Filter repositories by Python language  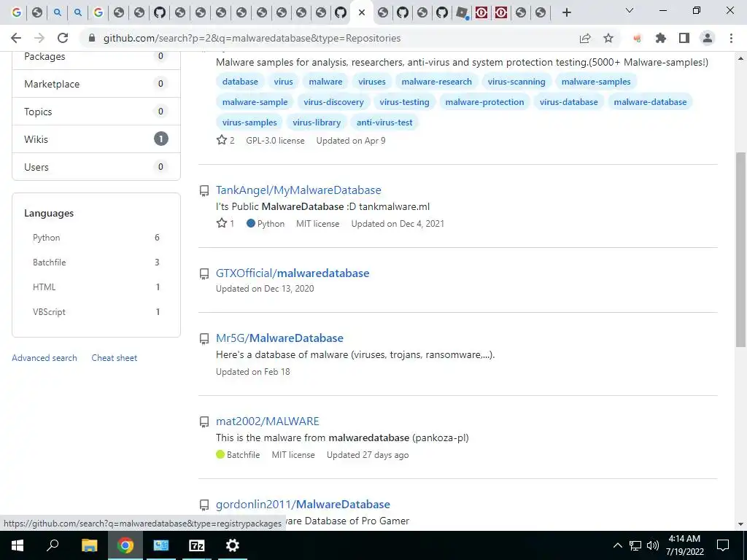[x=96, y=238]
